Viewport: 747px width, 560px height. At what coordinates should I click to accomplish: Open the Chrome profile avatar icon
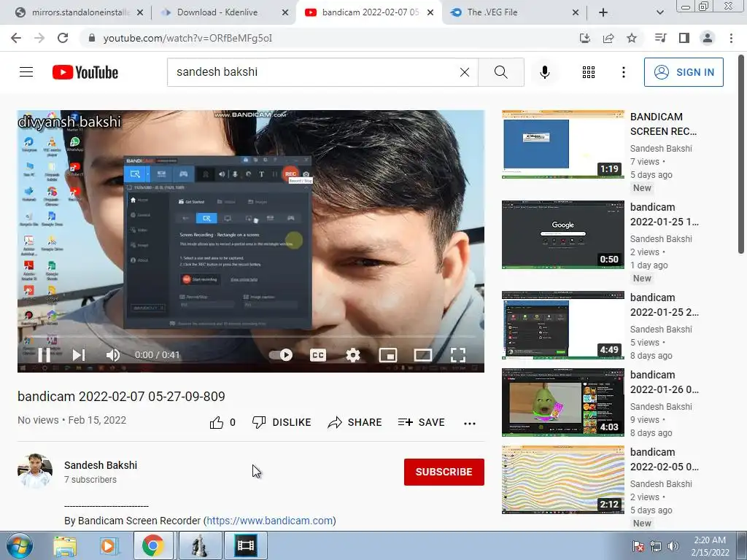708,38
